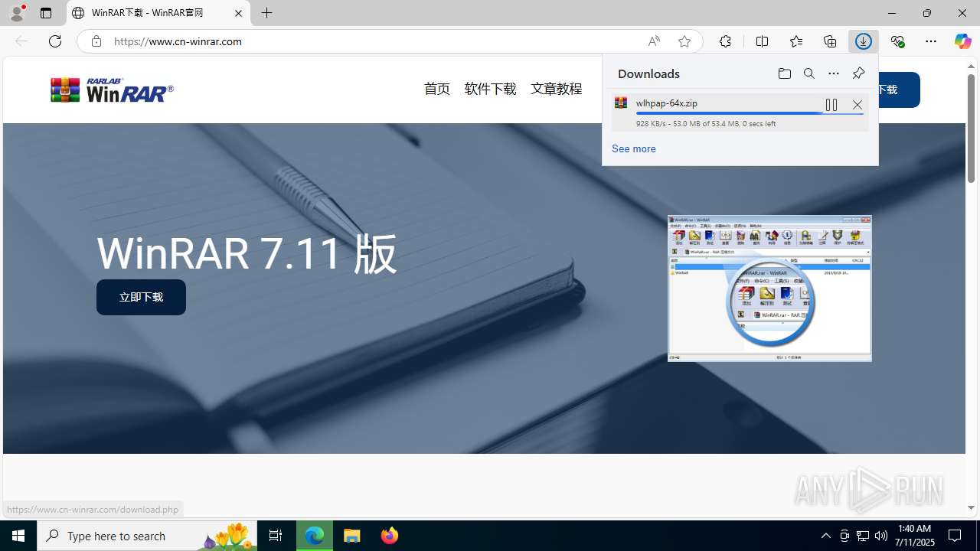Toggle the Downloads toolbar button

[x=864, y=41]
